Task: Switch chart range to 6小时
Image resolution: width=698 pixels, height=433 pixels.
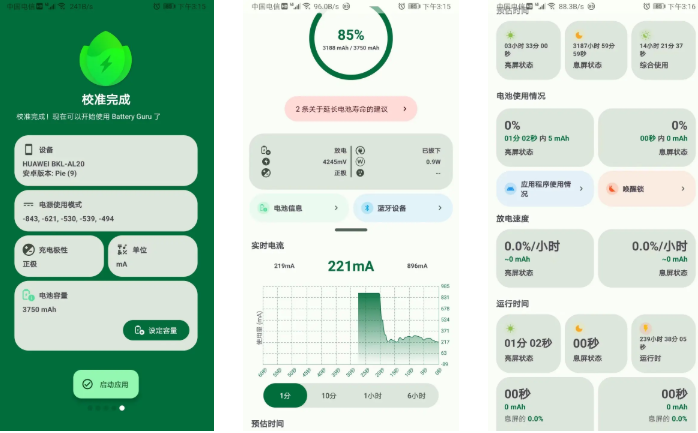Action: pyautogui.click(x=416, y=395)
